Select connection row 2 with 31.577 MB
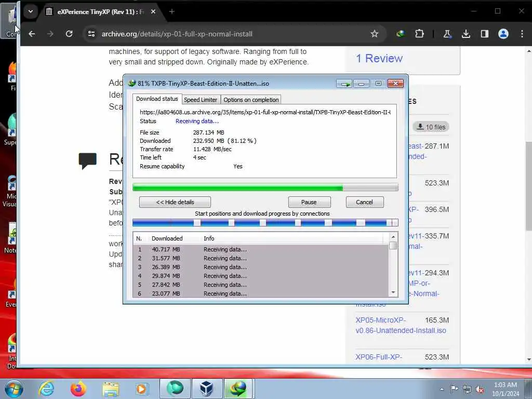The height and width of the screenshot is (399, 532). click(261, 258)
